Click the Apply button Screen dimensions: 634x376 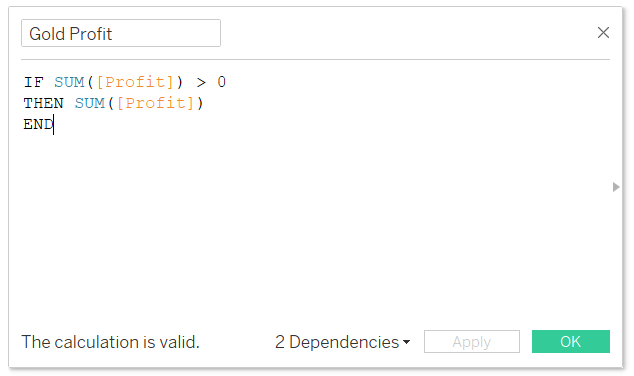tap(472, 342)
